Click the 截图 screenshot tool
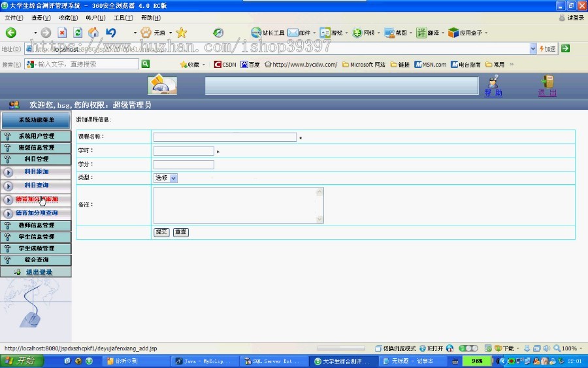The height and width of the screenshot is (368, 588). tap(396, 33)
